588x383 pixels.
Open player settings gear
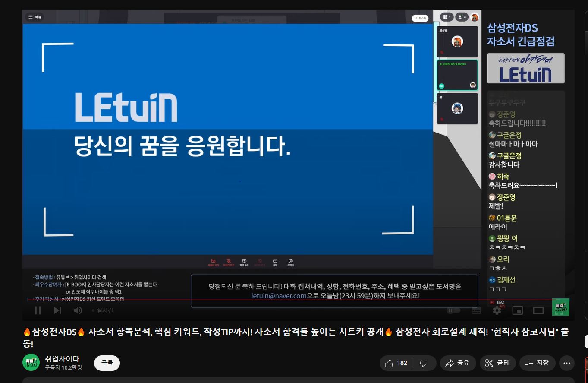tap(497, 310)
